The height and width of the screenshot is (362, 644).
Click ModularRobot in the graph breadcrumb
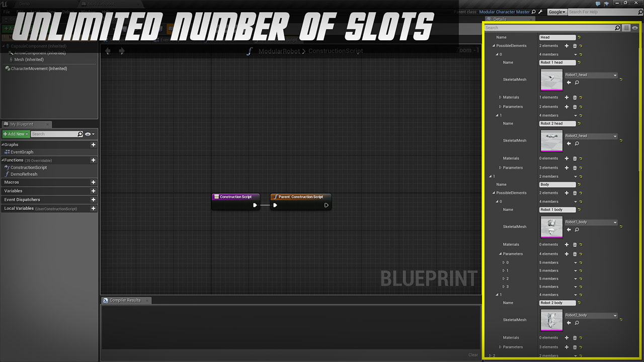click(x=279, y=51)
